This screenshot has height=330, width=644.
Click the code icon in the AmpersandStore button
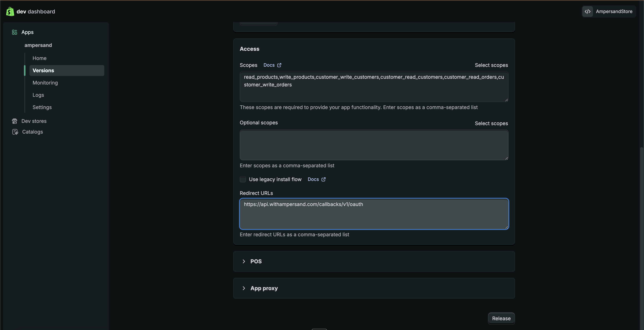(587, 11)
